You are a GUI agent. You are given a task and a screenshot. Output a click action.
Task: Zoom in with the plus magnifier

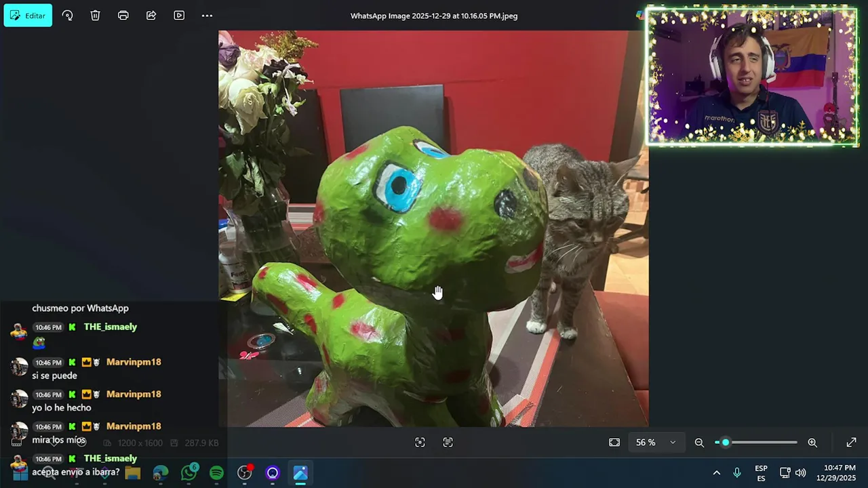point(812,443)
